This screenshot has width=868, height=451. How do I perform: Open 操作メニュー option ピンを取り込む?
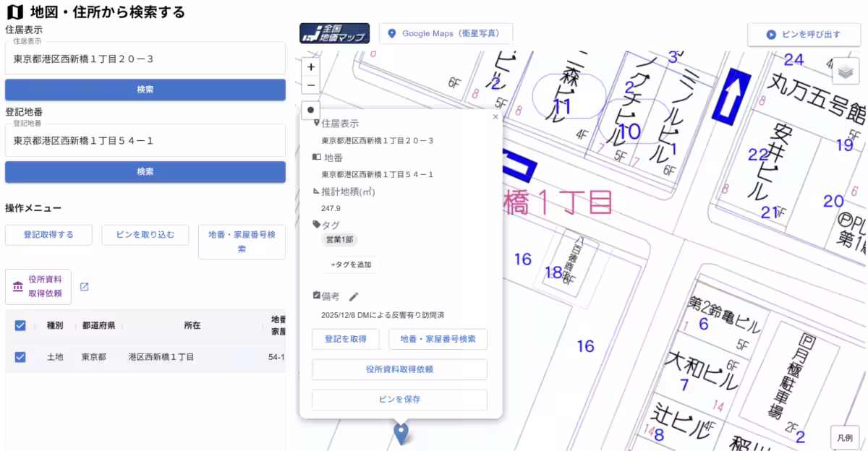145,234
